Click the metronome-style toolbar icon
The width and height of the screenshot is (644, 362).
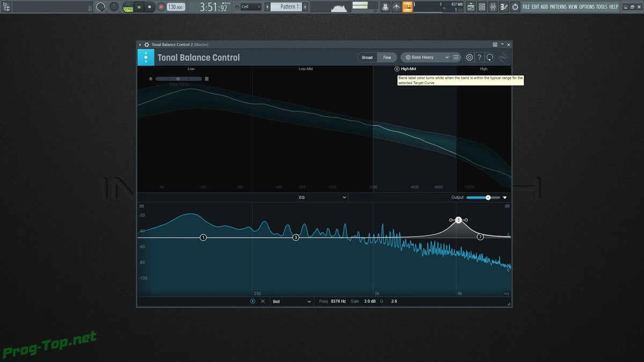pos(396,7)
